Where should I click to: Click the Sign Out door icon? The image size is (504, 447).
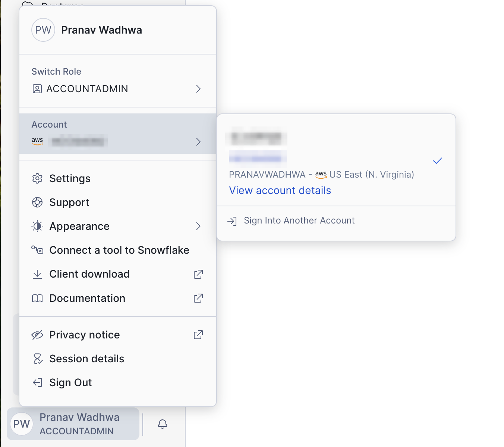click(x=37, y=382)
